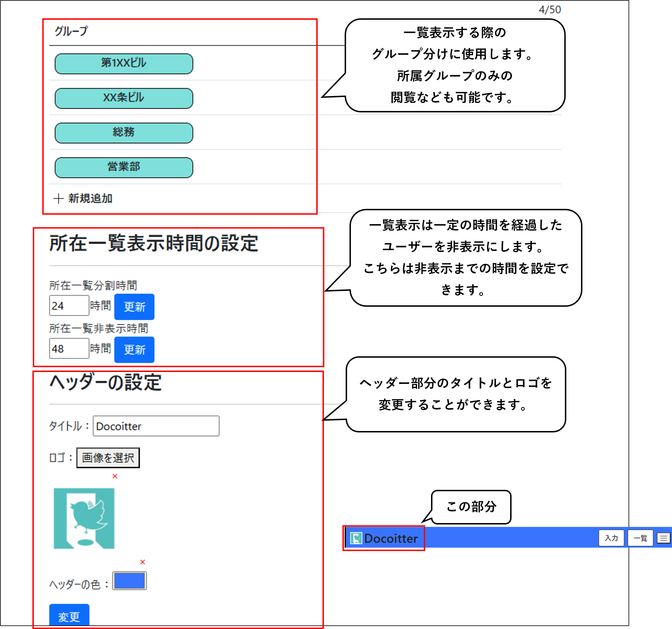Click the bird logo preview image

click(84, 518)
